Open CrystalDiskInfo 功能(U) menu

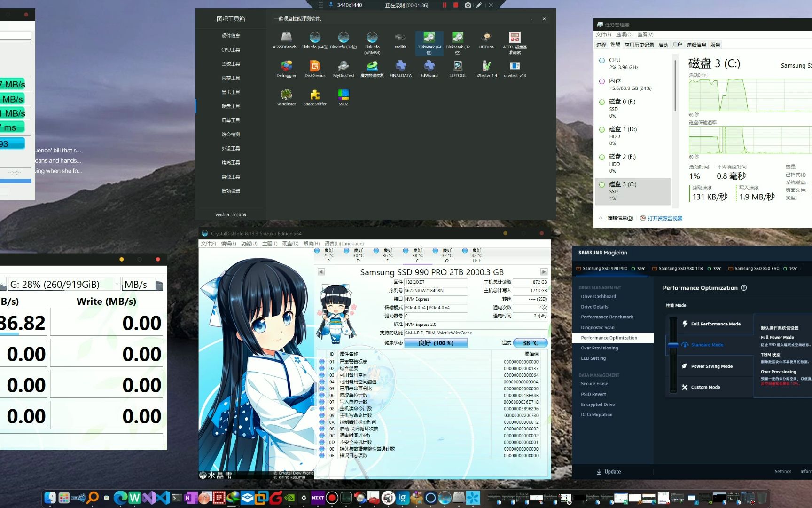(249, 244)
